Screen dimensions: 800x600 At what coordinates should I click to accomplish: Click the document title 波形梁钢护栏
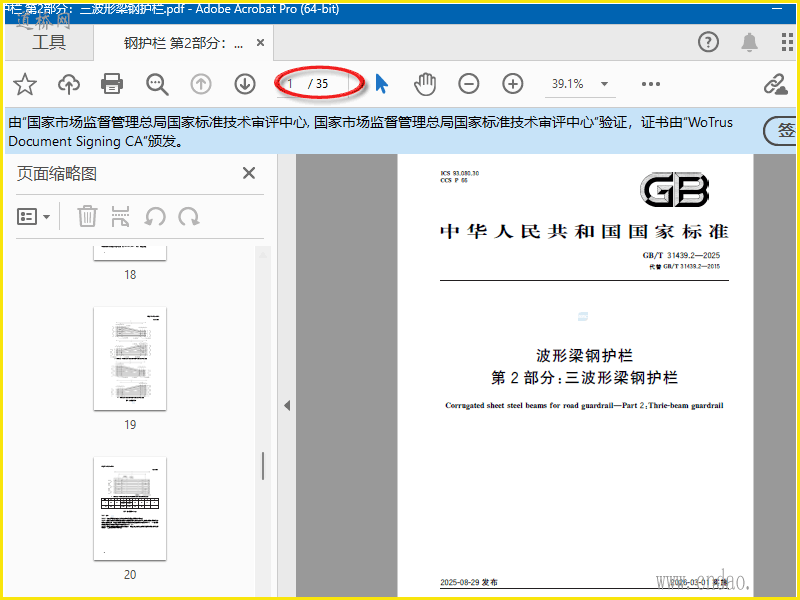584,355
